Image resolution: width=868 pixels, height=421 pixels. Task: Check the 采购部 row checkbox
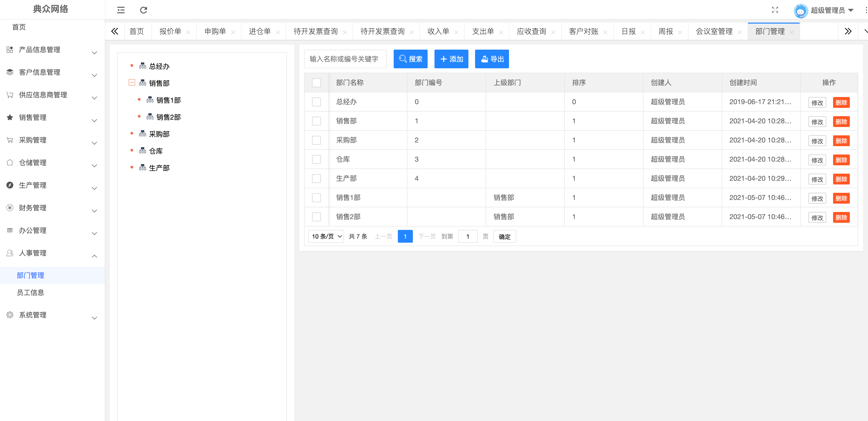316,140
